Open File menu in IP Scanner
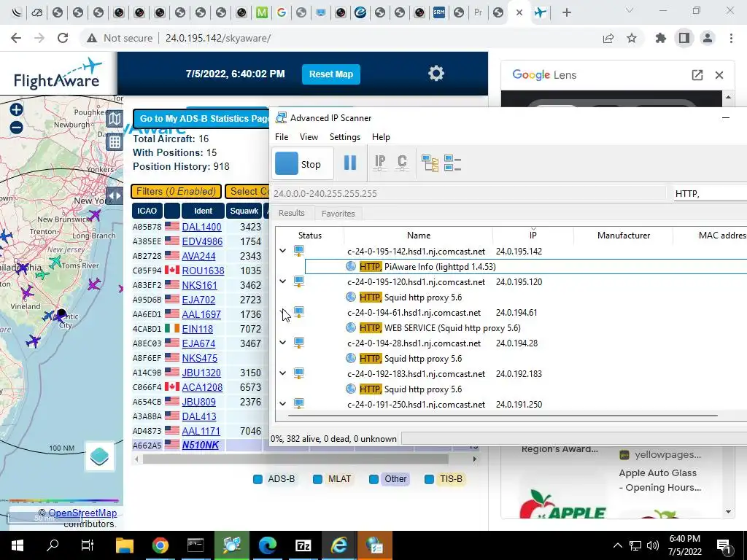 [282, 137]
